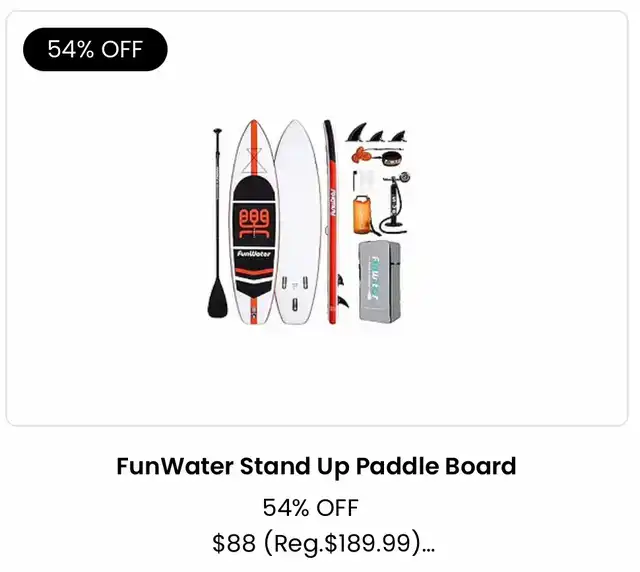Click the black paddle in the product image
Image resolution: width=640 pixels, height=572 pixels.
pyautogui.click(x=218, y=223)
